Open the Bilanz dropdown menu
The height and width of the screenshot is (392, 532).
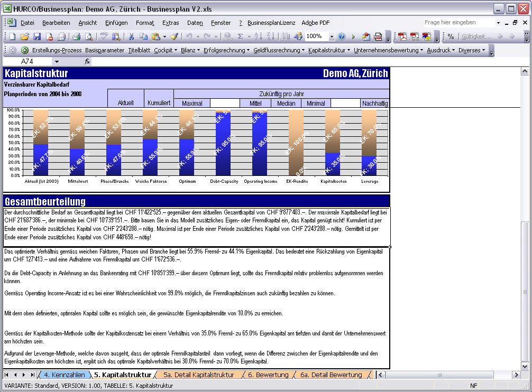click(190, 50)
